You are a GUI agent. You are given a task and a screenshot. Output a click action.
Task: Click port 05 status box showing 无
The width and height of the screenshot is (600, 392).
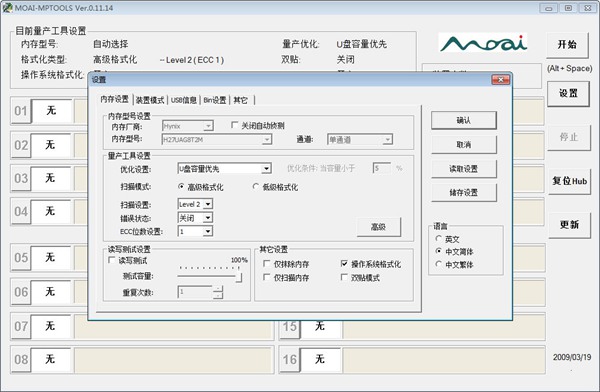(x=51, y=258)
